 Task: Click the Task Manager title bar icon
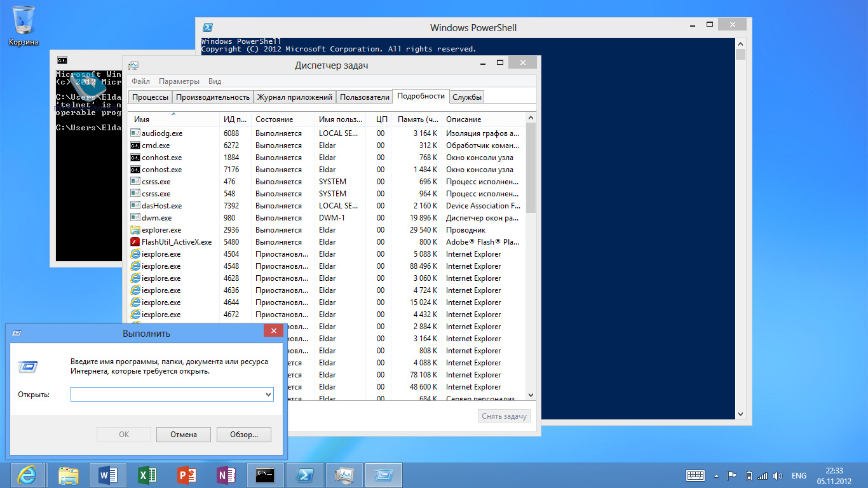coord(133,65)
